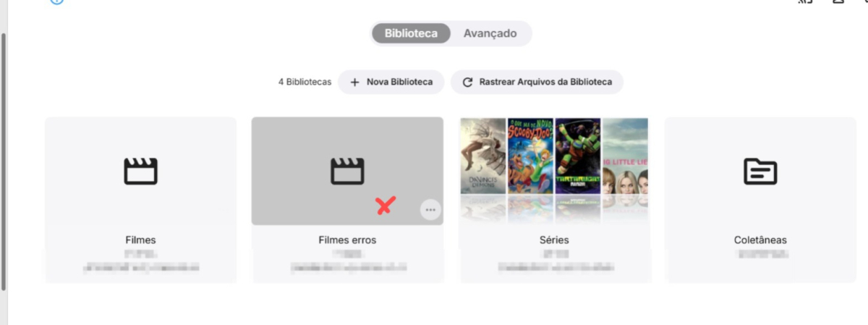
Task: Select the Big Little Lies poster thumbnail
Action: pos(626,156)
